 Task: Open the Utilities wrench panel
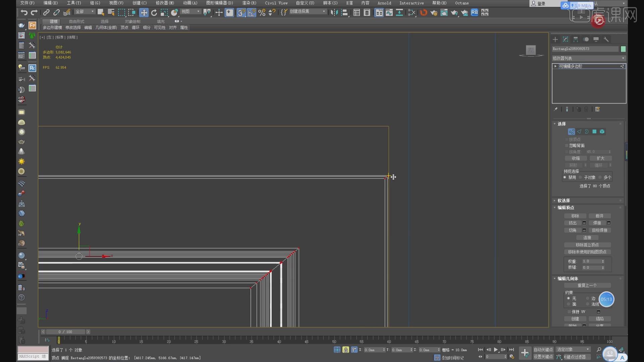(606, 40)
